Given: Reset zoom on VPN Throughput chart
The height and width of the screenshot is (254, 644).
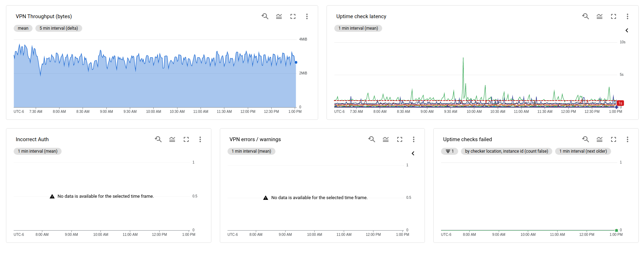Looking at the screenshot, I should tap(265, 16).
